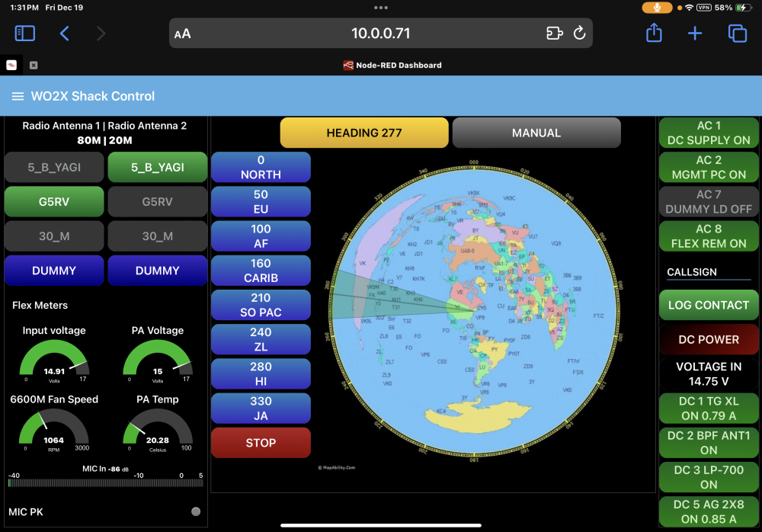Close the tab with the X icon
The height and width of the screenshot is (532, 762).
[x=34, y=65]
